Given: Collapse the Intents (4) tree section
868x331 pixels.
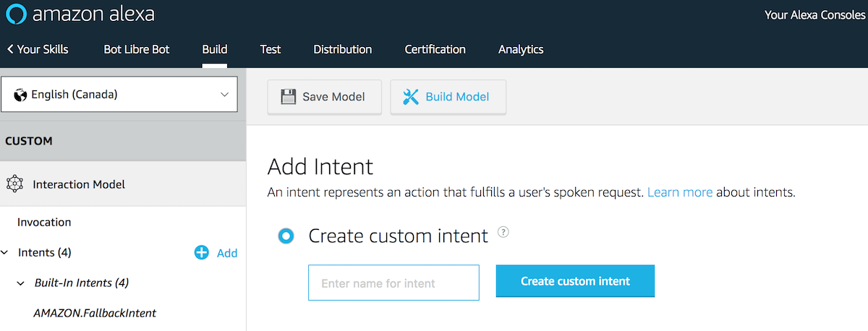Looking at the screenshot, I should (x=6, y=252).
